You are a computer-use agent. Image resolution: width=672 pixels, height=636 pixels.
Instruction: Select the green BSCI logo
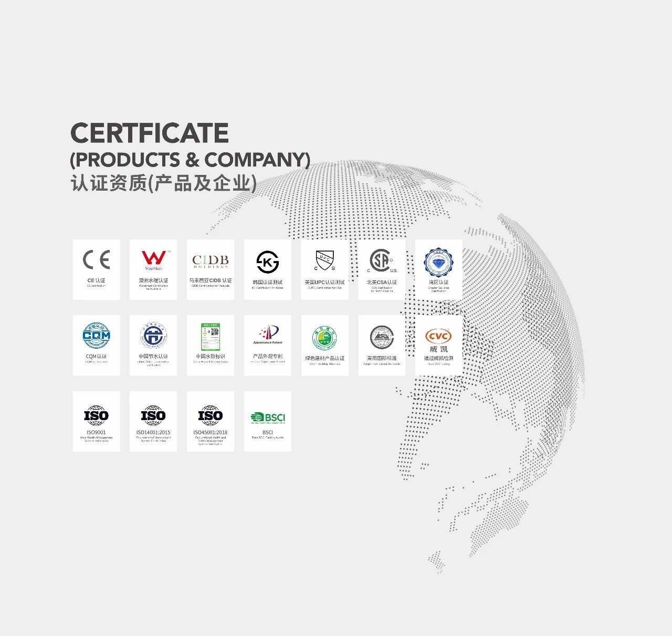(268, 418)
